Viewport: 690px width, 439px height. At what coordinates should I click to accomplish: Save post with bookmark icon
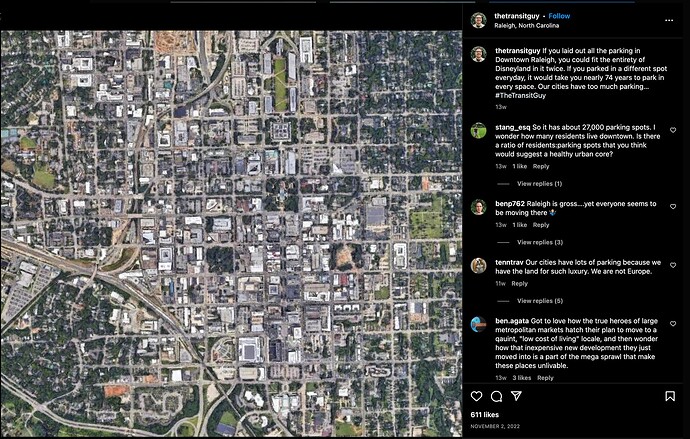[x=670, y=396]
